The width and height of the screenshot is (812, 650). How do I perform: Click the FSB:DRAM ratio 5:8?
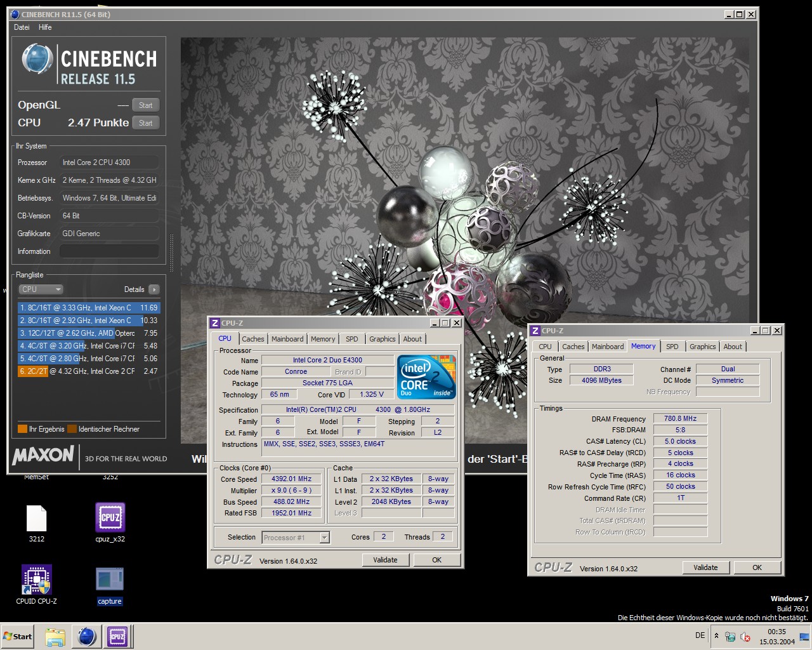point(680,430)
